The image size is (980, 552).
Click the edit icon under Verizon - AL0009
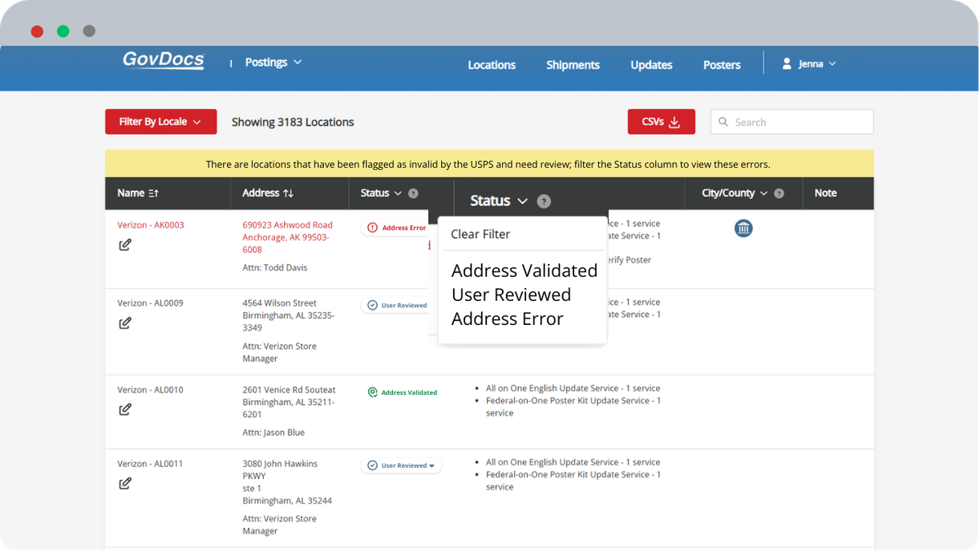pyautogui.click(x=125, y=323)
